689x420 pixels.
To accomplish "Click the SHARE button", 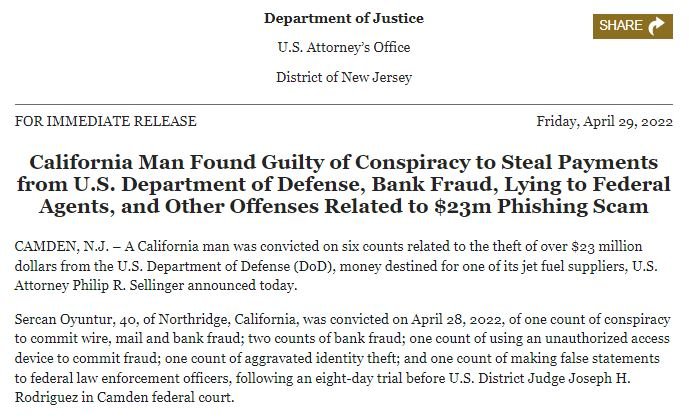I will [x=632, y=26].
